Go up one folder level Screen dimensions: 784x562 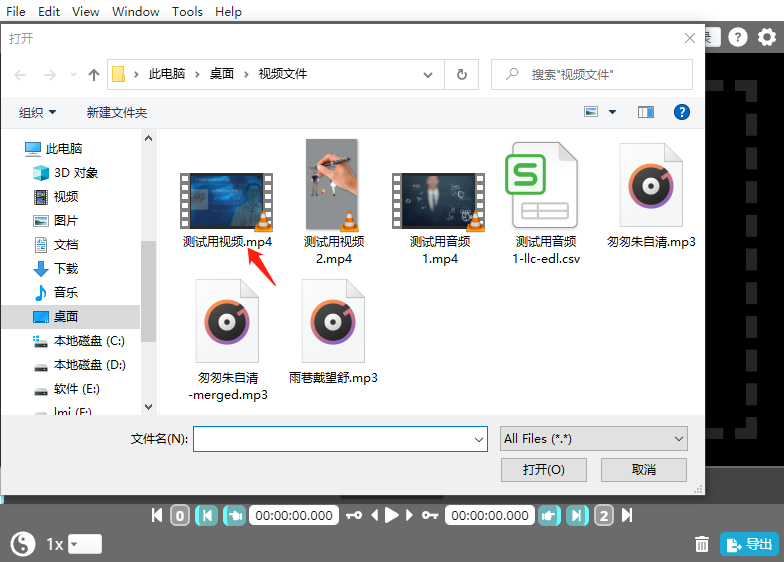pos(94,74)
